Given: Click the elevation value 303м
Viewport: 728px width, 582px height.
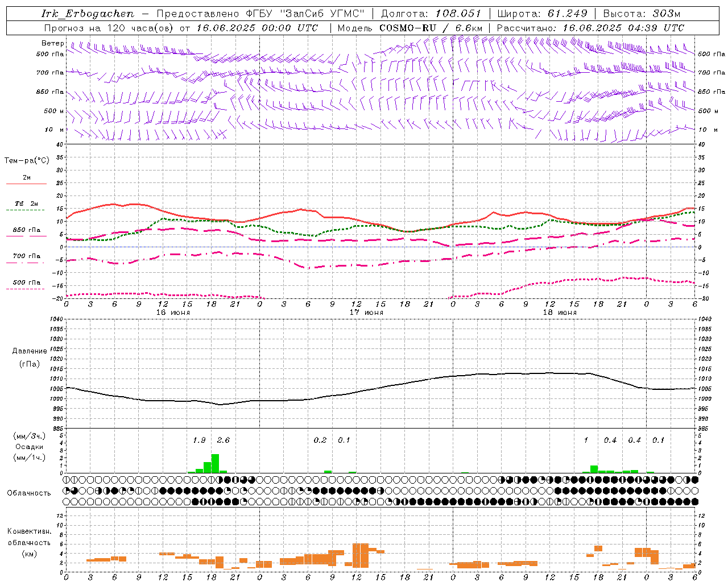Looking at the screenshot, I should [x=667, y=14].
